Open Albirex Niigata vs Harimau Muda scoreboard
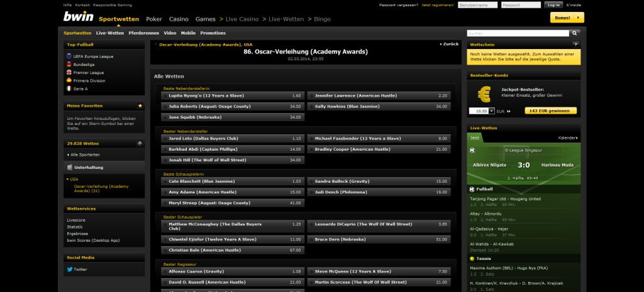The width and height of the screenshot is (644, 292). tap(524, 165)
